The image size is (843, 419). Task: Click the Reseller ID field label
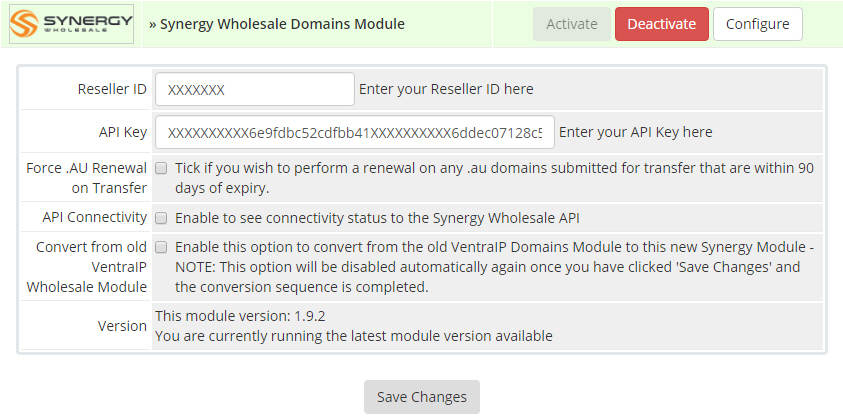point(112,89)
